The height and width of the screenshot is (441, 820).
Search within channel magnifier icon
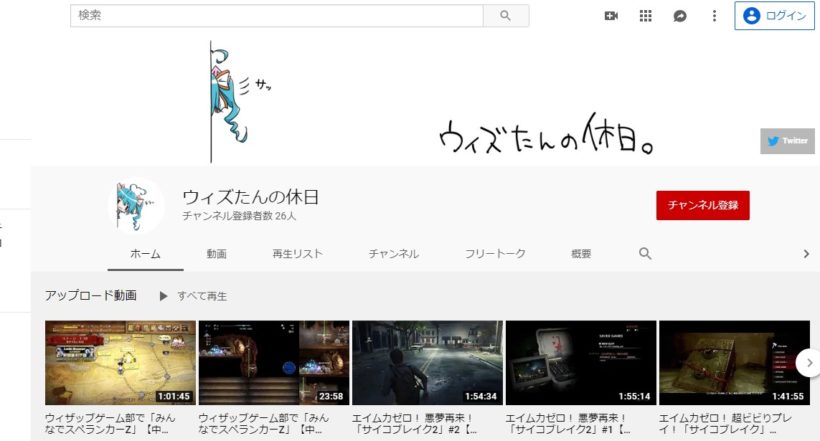pyautogui.click(x=645, y=254)
